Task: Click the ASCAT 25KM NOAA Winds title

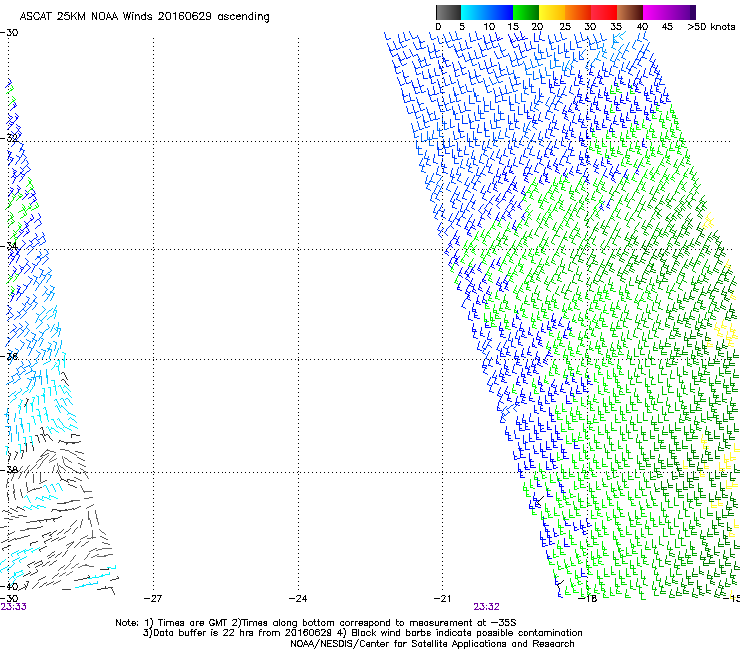Action: 144,17
